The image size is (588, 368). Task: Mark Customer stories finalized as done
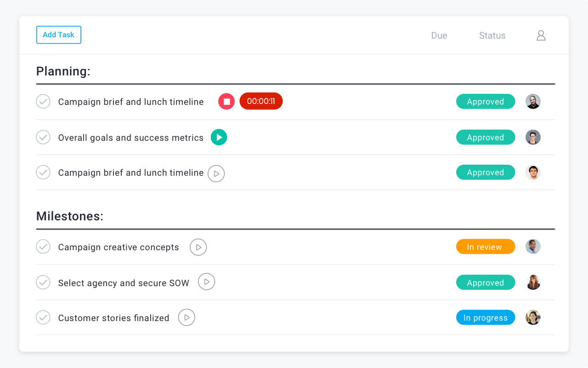click(x=43, y=317)
